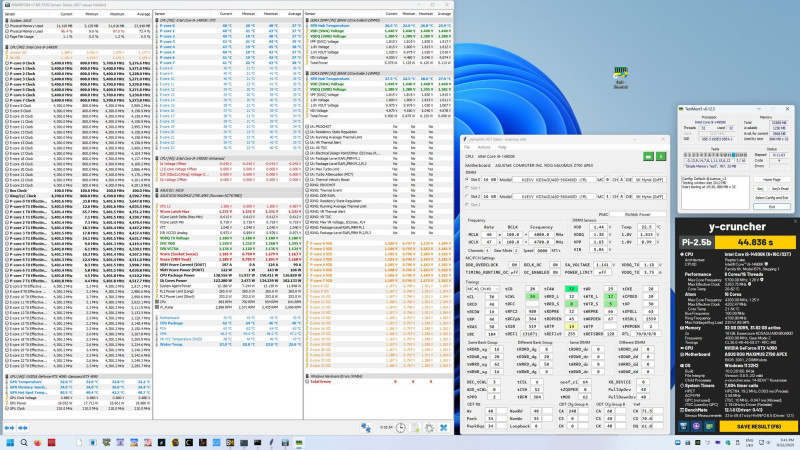800x450 pixels.
Task: Select Slot 0 radio button in pyhwinfo
Action: [x=467, y=180]
